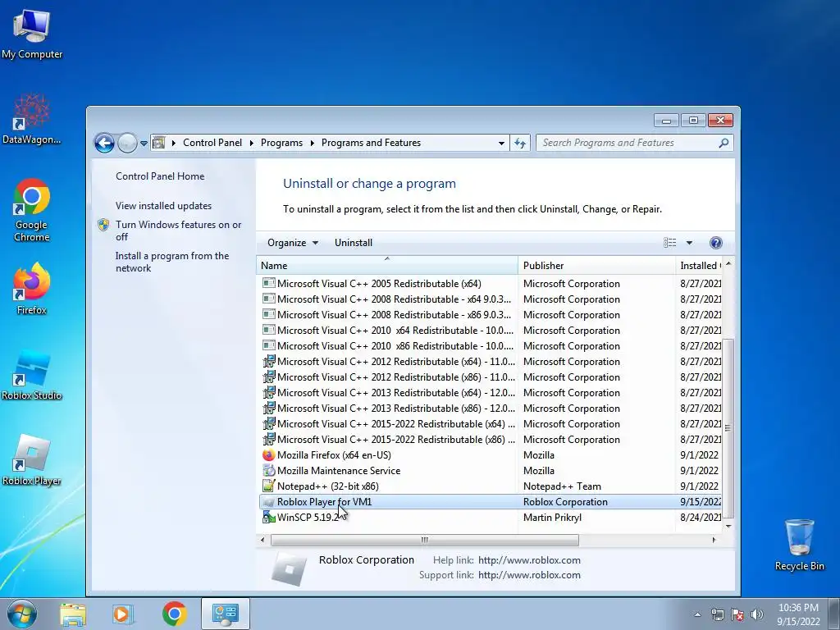Click the Back navigation arrow

point(104,143)
